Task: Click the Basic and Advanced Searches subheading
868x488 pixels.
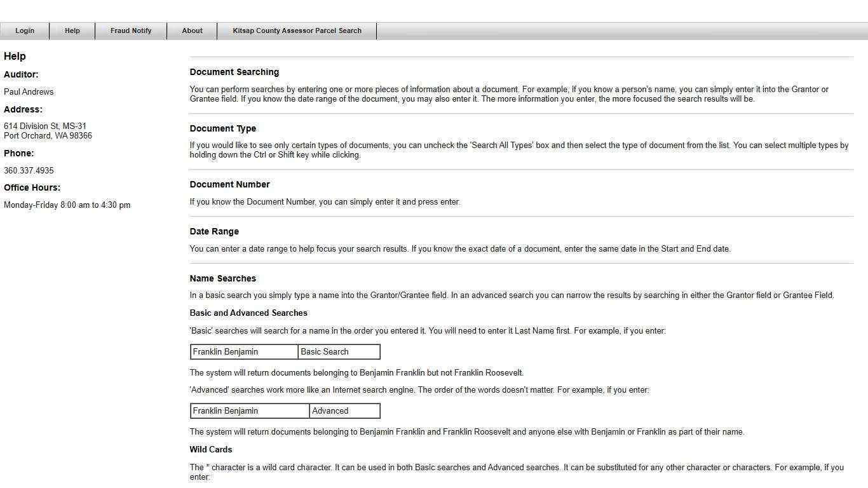Action: 248,313
